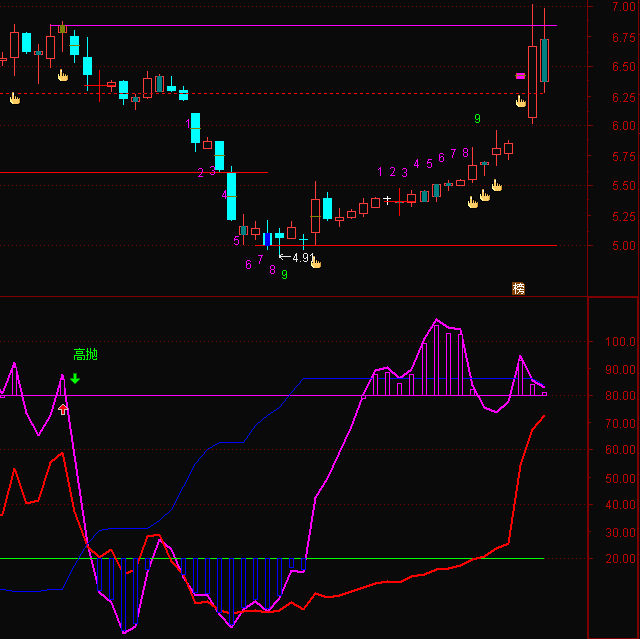The height and width of the screenshot is (639, 640).
Task: Click the 7.00 price axis label
Action: pyautogui.click(x=624, y=6)
